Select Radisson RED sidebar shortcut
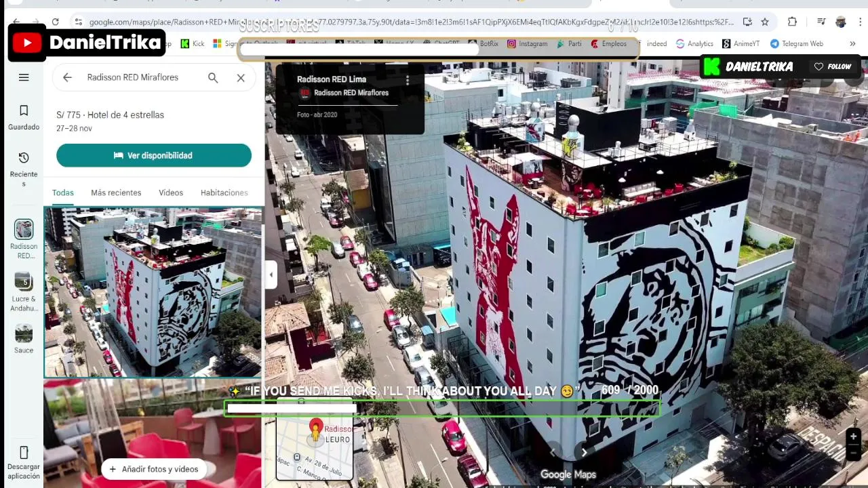This screenshot has width=868, height=488. click(24, 239)
